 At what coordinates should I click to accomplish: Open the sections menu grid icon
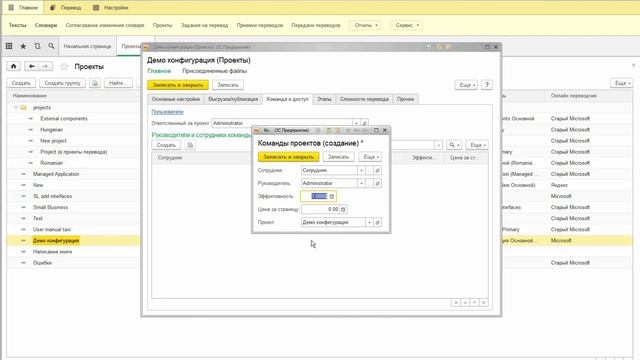pyautogui.click(x=9, y=46)
